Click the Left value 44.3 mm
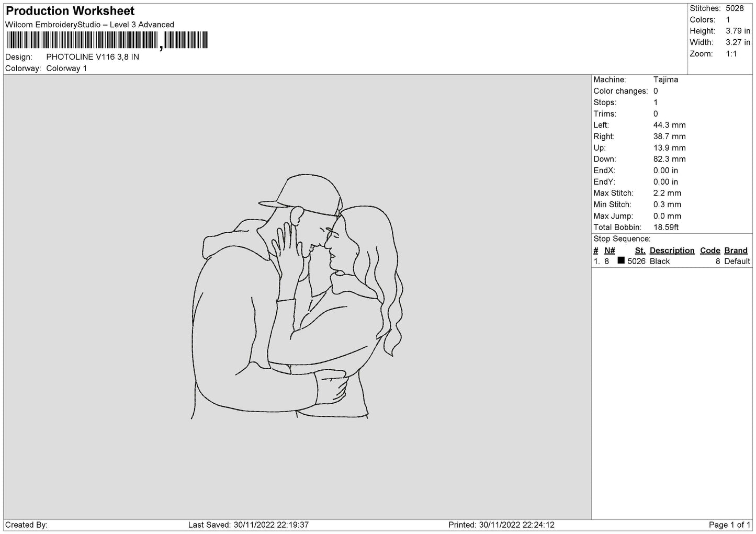This screenshot has height=534, width=756. (x=669, y=125)
